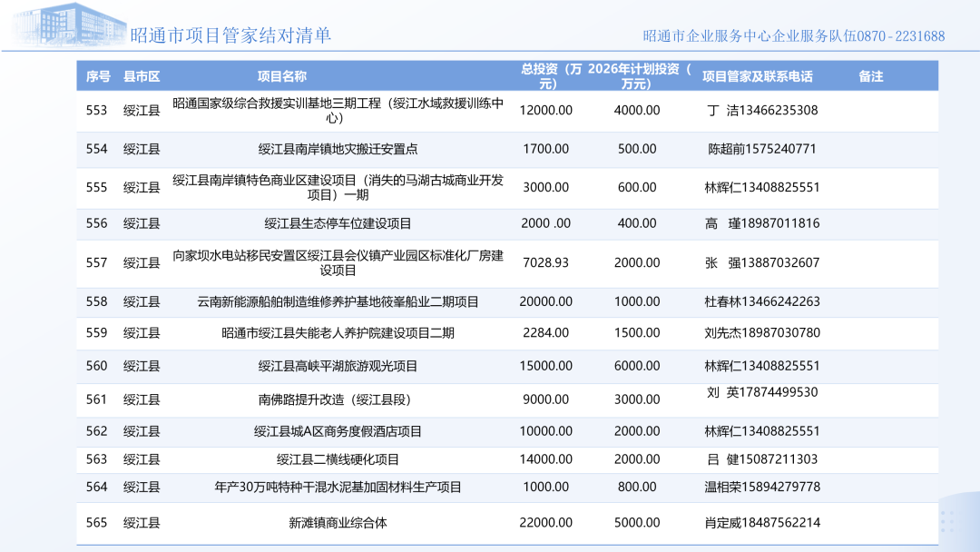
Task: Click row number 560
Action: [x=97, y=366]
